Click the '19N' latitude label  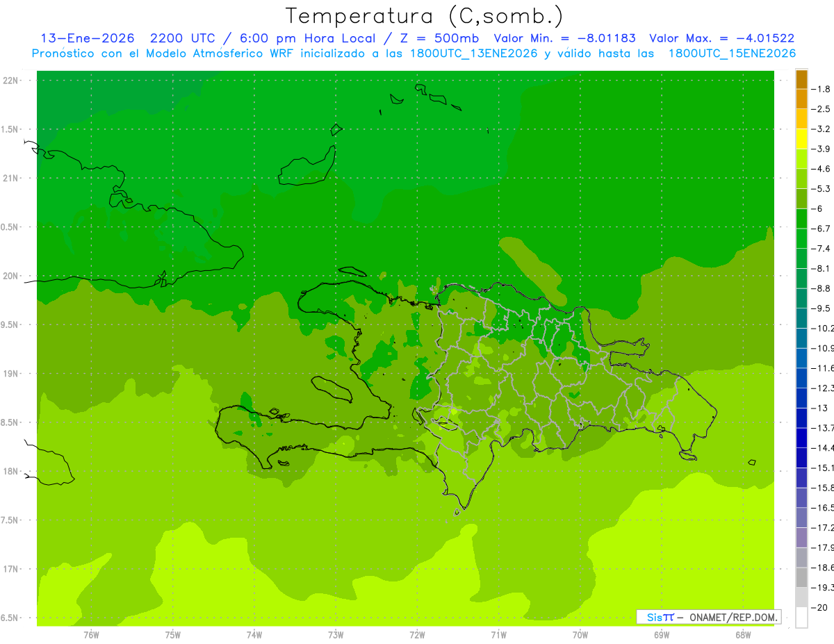coord(12,374)
